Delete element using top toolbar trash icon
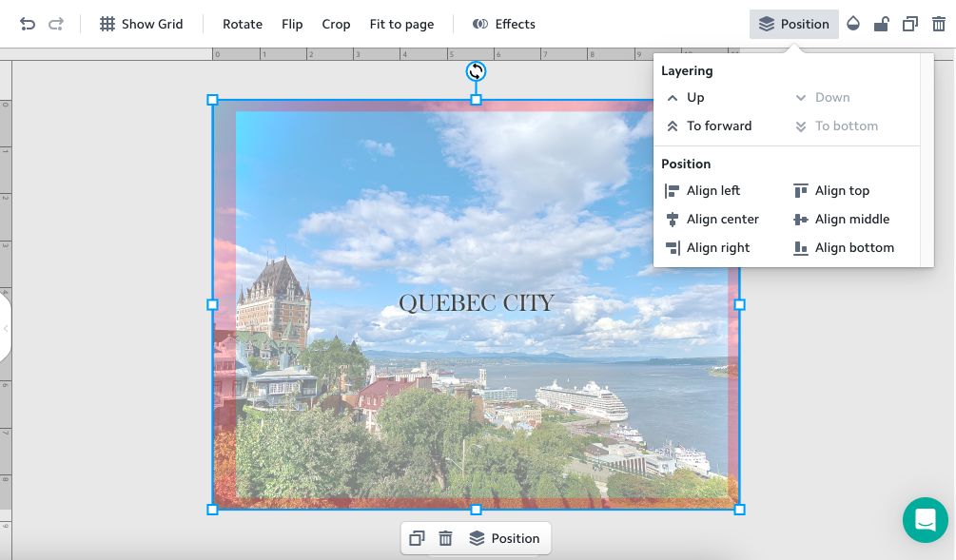Image resolution: width=956 pixels, height=560 pixels. tap(939, 24)
